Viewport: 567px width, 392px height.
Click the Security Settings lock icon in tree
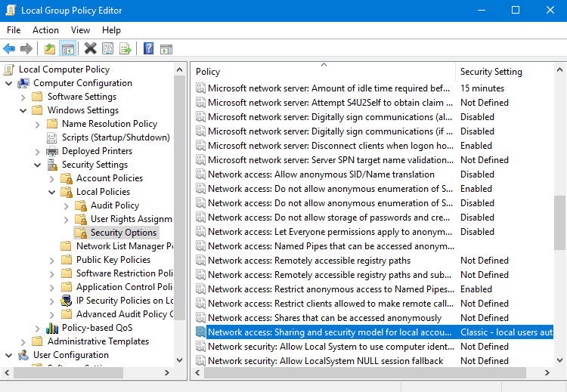point(52,165)
